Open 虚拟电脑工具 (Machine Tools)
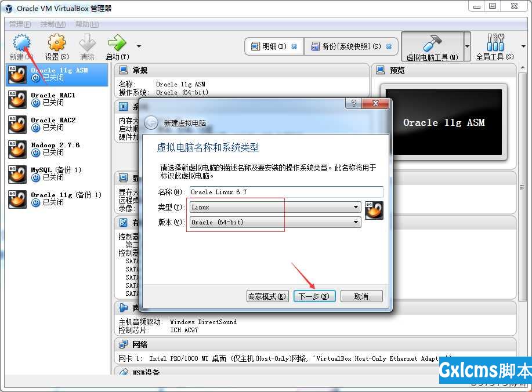This screenshot has height=392, width=532. coord(432,47)
